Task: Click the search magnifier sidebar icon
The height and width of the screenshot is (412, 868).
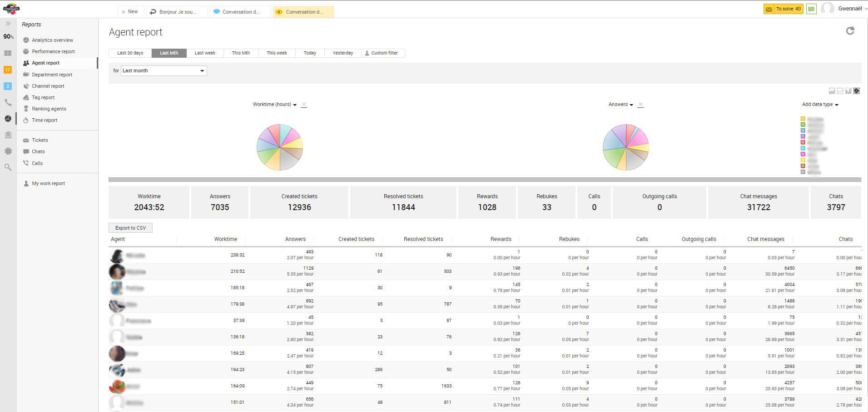Action: (x=8, y=167)
